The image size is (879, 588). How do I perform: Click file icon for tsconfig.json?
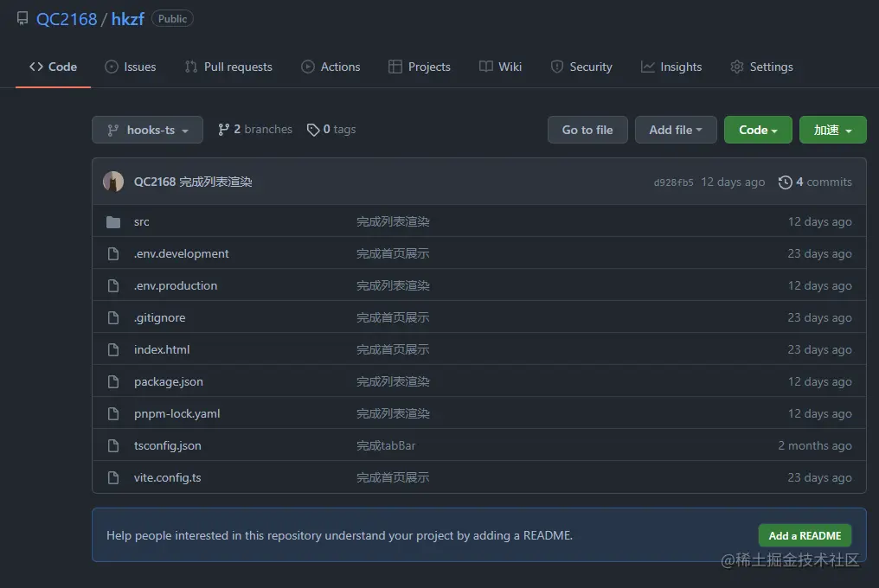[113, 445]
